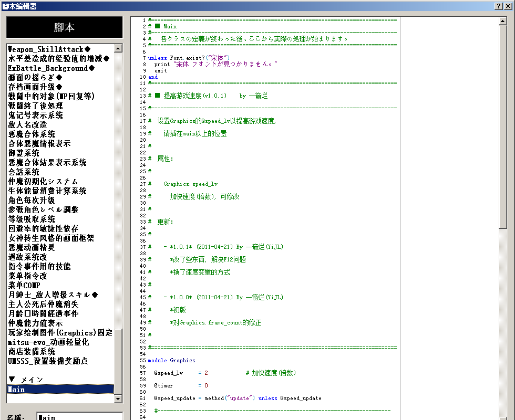Select 合体悪魔情報表示 script
This screenshot has width=515, height=420.
tap(60, 144)
